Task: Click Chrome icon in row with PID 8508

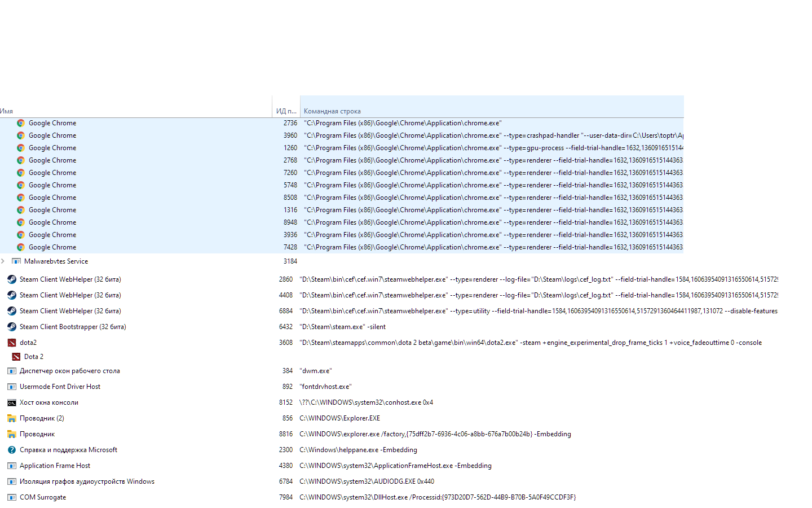Action: tap(21, 198)
